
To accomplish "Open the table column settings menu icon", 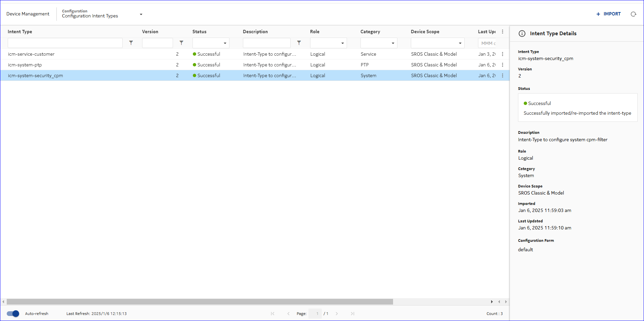I will [503, 32].
